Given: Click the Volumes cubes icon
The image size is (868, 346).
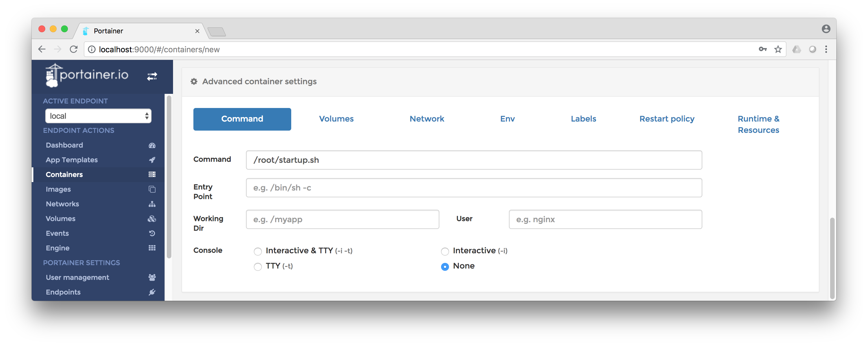Looking at the screenshot, I should coord(152,219).
